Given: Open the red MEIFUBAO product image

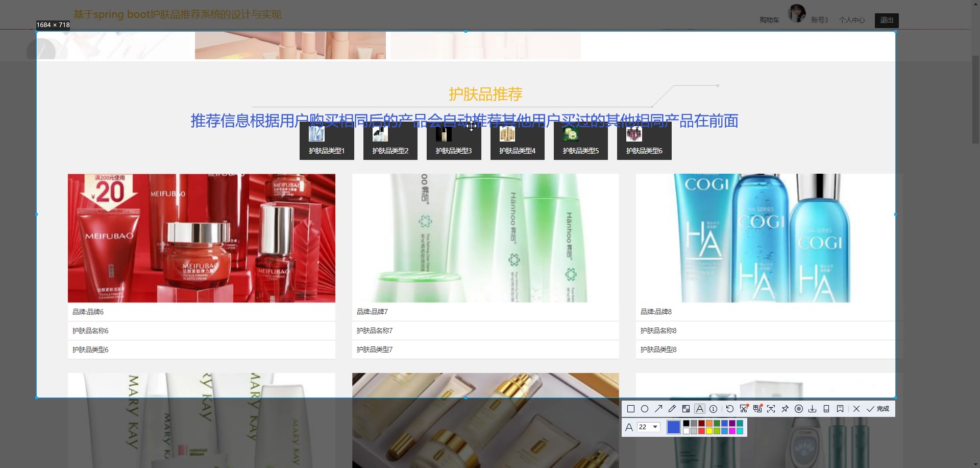Looking at the screenshot, I should pyautogui.click(x=202, y=238).
